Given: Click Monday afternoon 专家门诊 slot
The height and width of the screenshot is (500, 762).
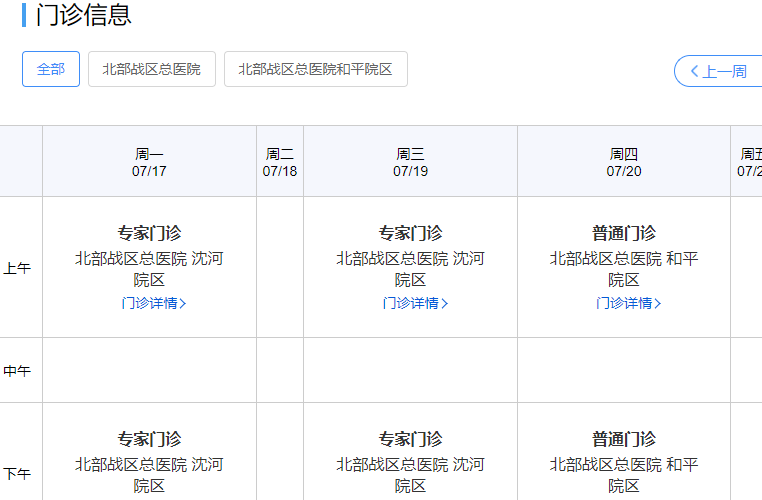Looking at the screenshot, I should pos(149,439).
